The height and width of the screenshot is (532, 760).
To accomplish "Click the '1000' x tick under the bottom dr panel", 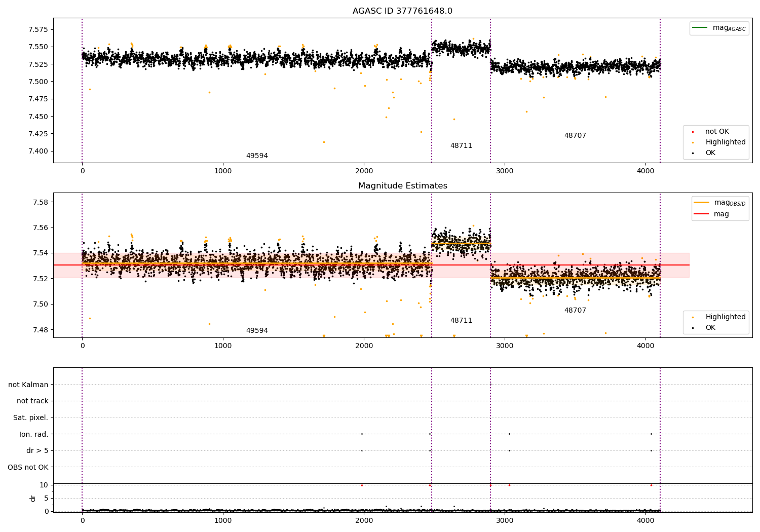I will [223, 521].
